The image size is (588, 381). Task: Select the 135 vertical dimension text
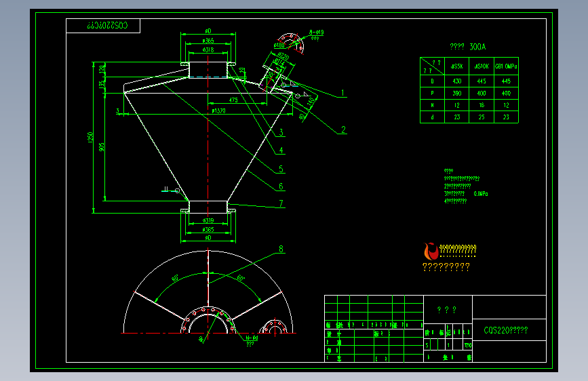pyautogui.click(x=102, y=85)
